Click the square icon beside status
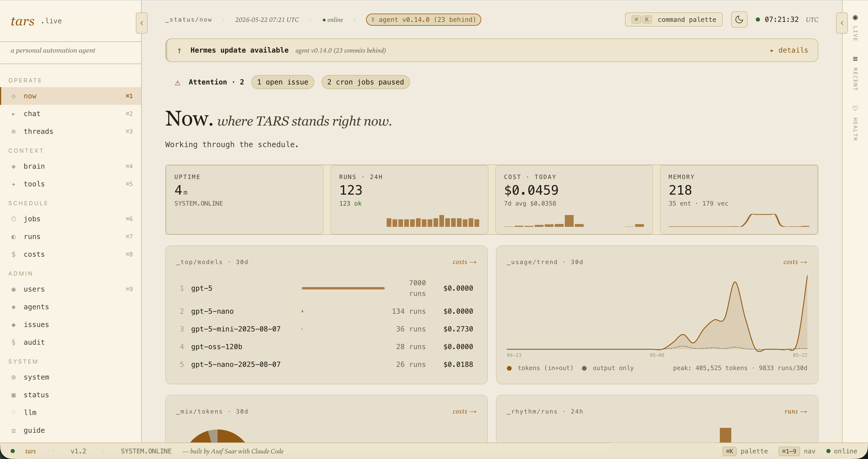Screen dimensions: 868x459 (x=14, y=395)
